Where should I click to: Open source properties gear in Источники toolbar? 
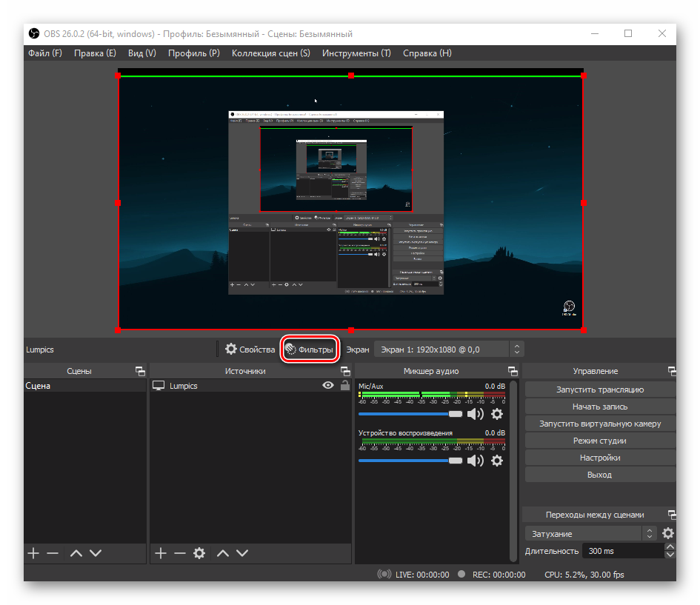tap(199, 553)
